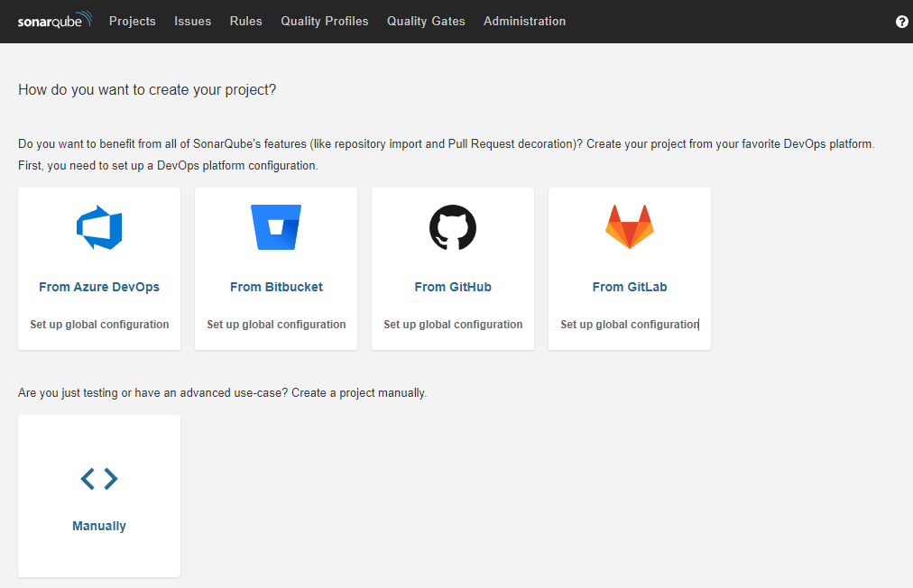The width and height of the screenshot is (913, 588).
Task: Click the SonarQube logo
Action: [x=55, y=21]
